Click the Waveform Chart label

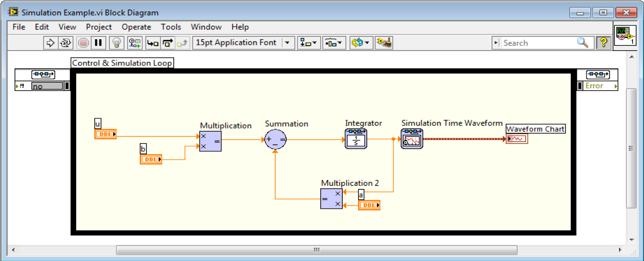tap(535, 129)
